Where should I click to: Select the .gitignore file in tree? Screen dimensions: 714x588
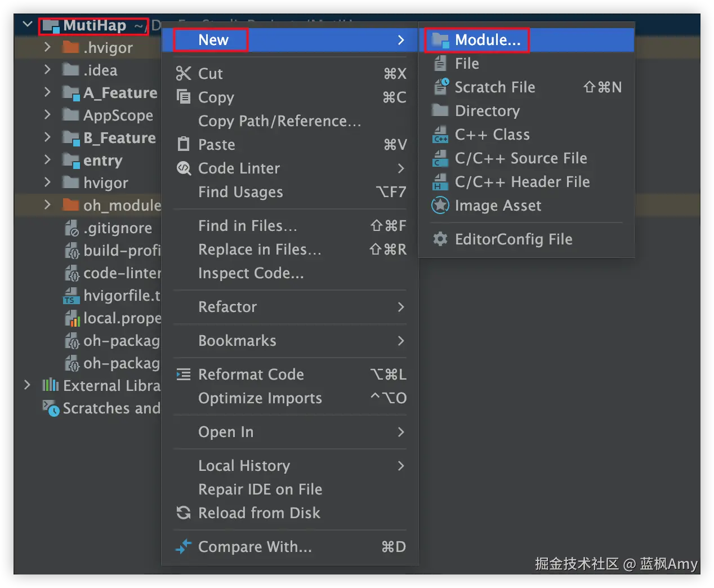coord(117,228)
